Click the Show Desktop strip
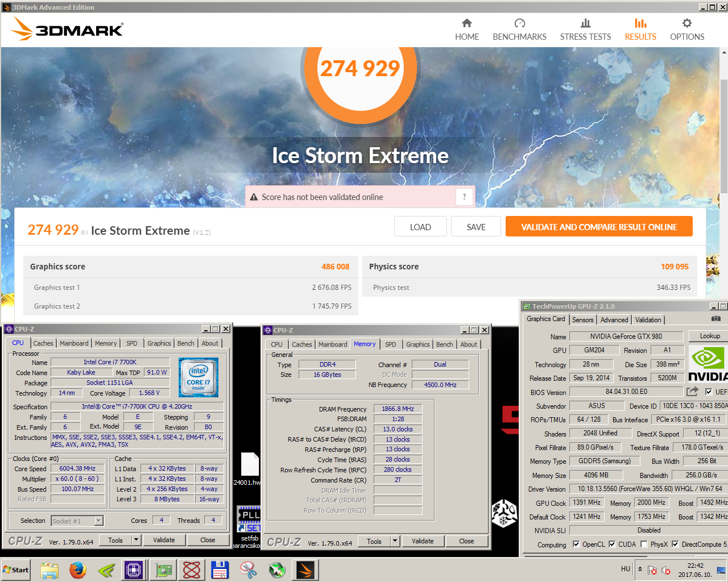Screen dimensions: 728x582 pyautogui.click(x=721, y=569)
